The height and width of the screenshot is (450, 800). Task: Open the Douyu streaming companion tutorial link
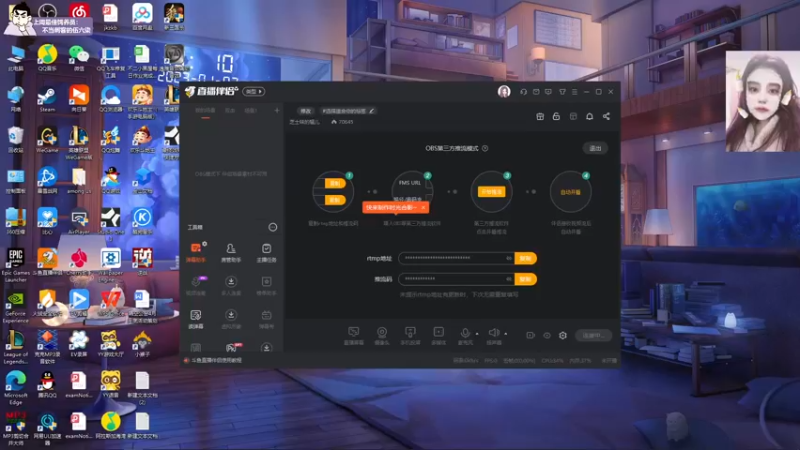216,360
